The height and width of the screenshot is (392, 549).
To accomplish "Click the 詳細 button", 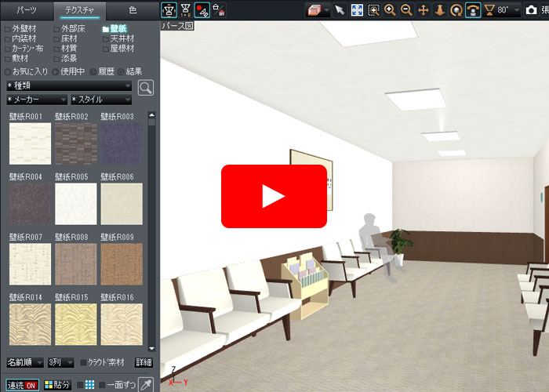I will click(144, 362).
